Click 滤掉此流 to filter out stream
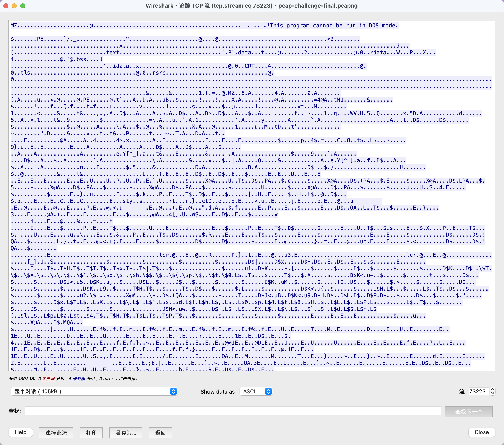504x445 pixels. tap(56, 433)
